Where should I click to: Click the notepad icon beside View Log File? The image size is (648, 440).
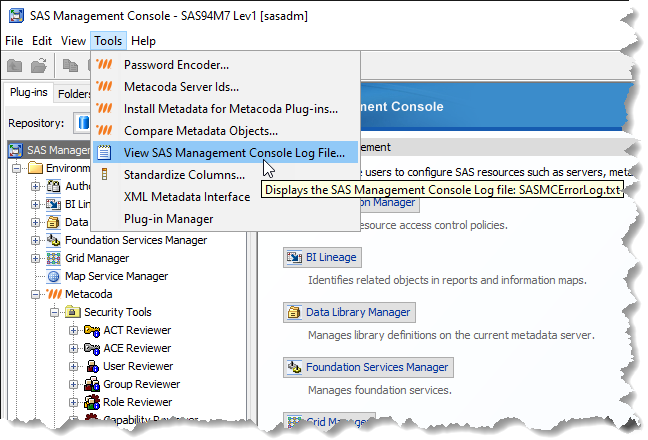tap(104, 152)
